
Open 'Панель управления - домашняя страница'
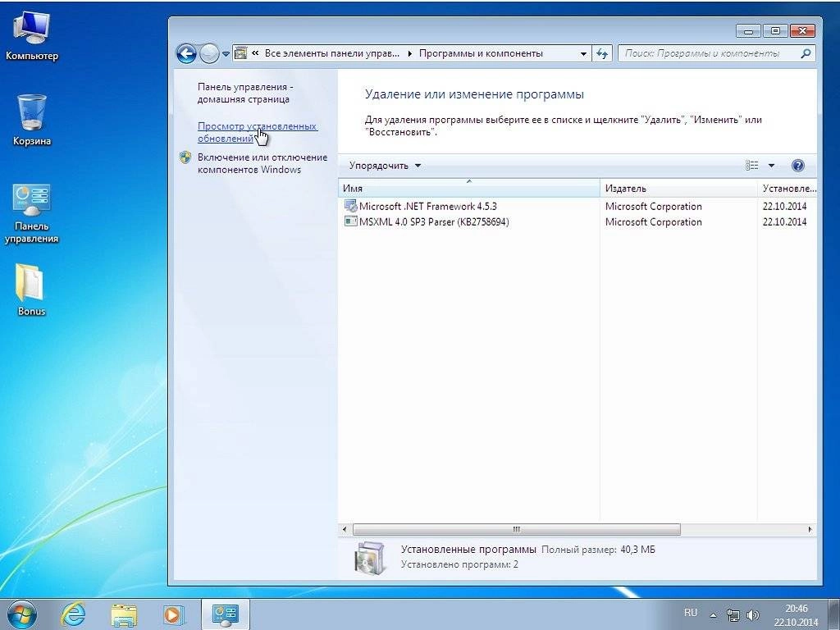point(244,93)
